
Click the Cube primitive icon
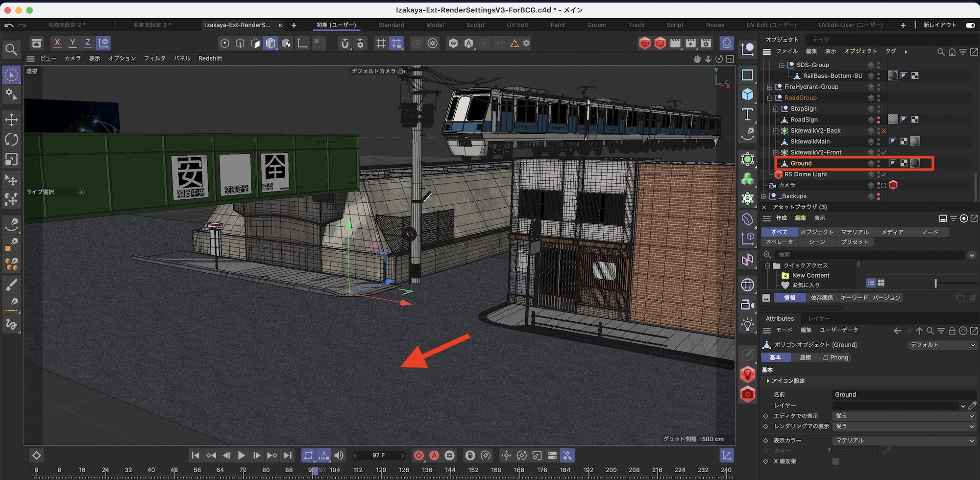pos(747,95)
